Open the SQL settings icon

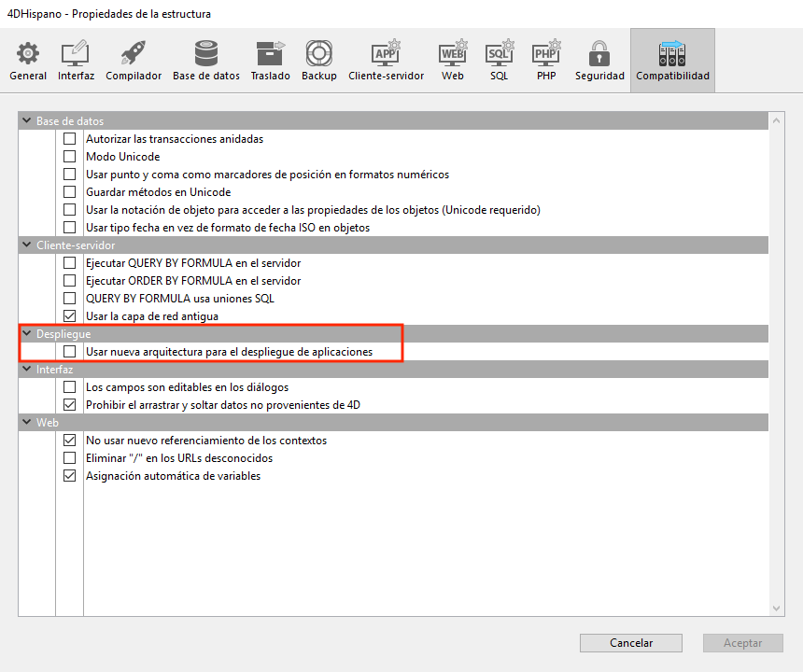tap(499, 53)
